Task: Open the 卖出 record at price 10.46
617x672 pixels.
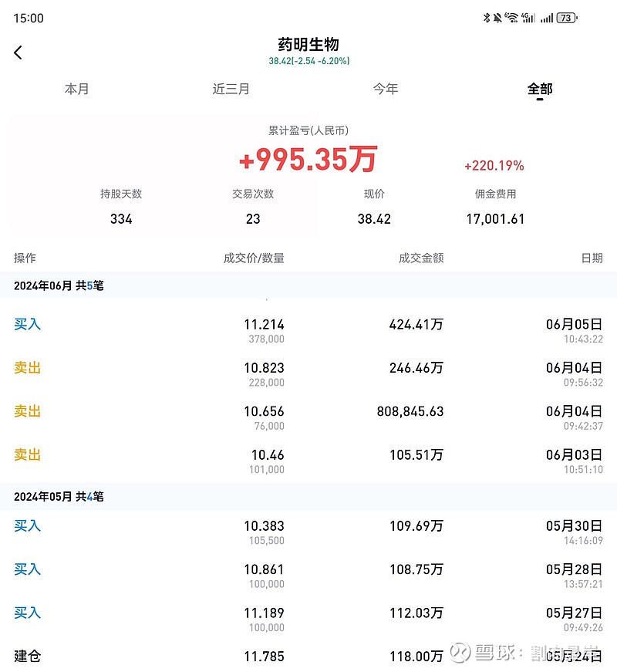Action: (x=308, y=461)
